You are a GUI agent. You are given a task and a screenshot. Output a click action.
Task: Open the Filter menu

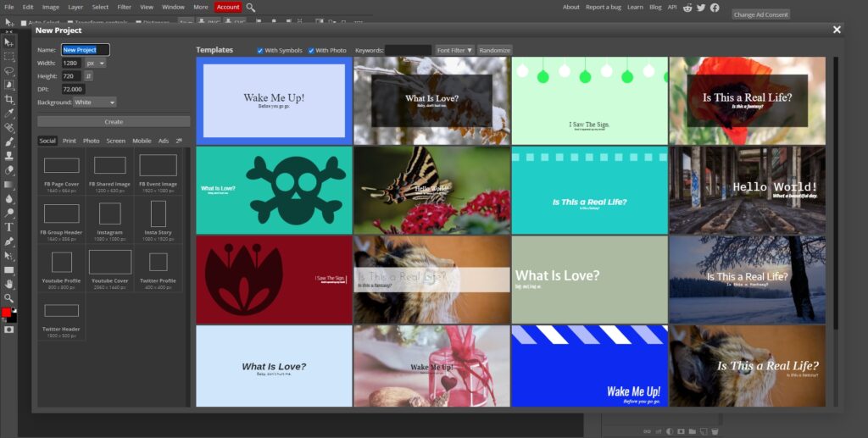point(125,7)
